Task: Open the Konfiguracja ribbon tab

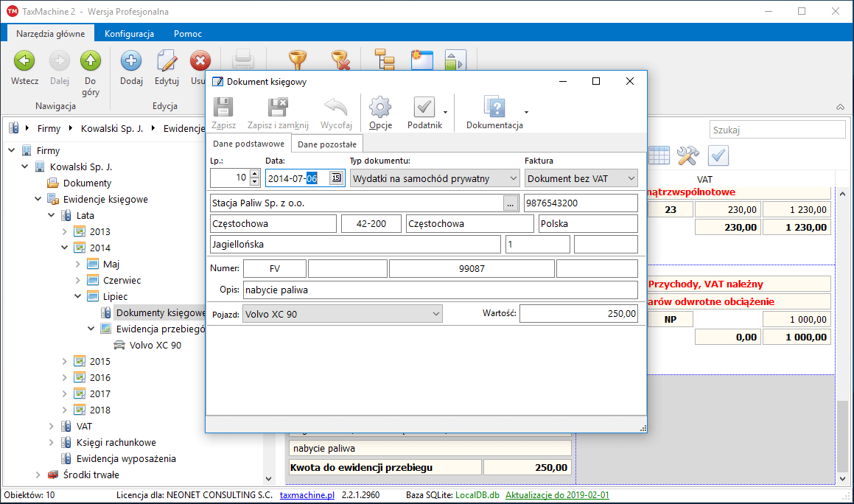Action: pyautogui.click(x=129, y=34)
